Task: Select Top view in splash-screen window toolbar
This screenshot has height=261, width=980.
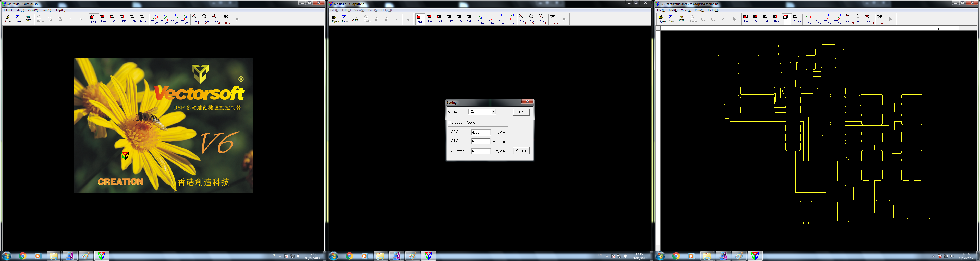Action: click(x=133, y=19)
